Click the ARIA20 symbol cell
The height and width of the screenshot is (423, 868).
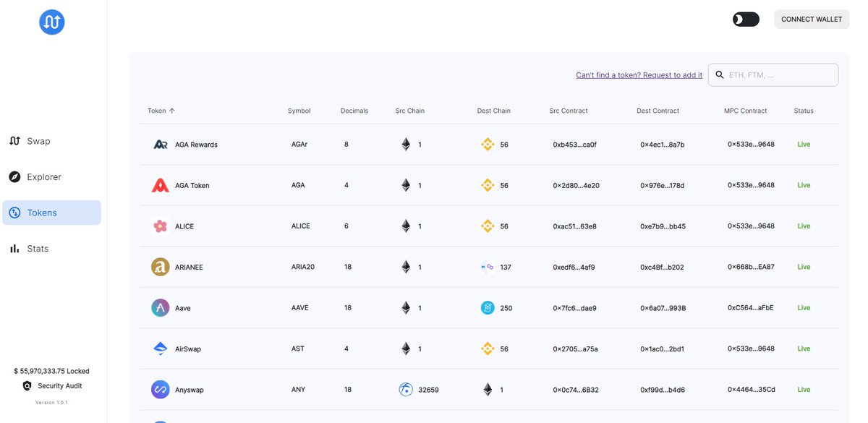pyautogui.click(x=303, y=267)
